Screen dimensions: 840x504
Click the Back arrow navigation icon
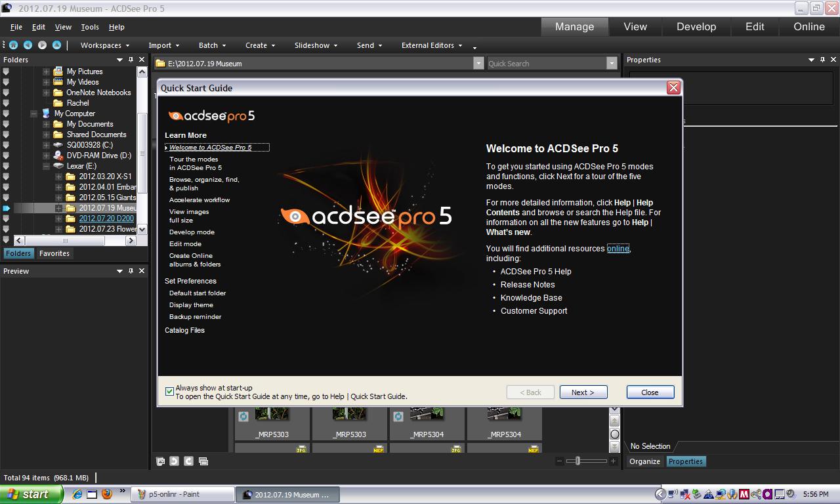tap(28, 45)
